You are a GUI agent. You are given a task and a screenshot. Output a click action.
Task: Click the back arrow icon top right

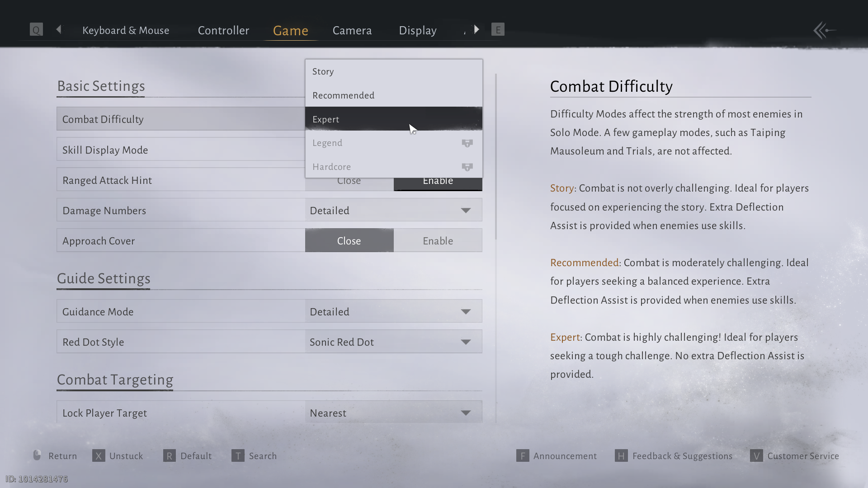click(824, 30)
